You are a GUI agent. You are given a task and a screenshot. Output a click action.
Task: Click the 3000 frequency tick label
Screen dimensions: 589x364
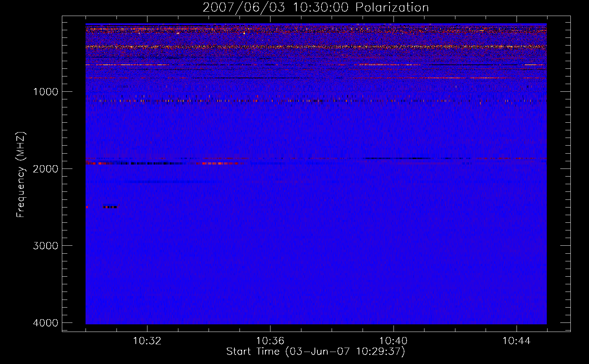click(46, 246)
